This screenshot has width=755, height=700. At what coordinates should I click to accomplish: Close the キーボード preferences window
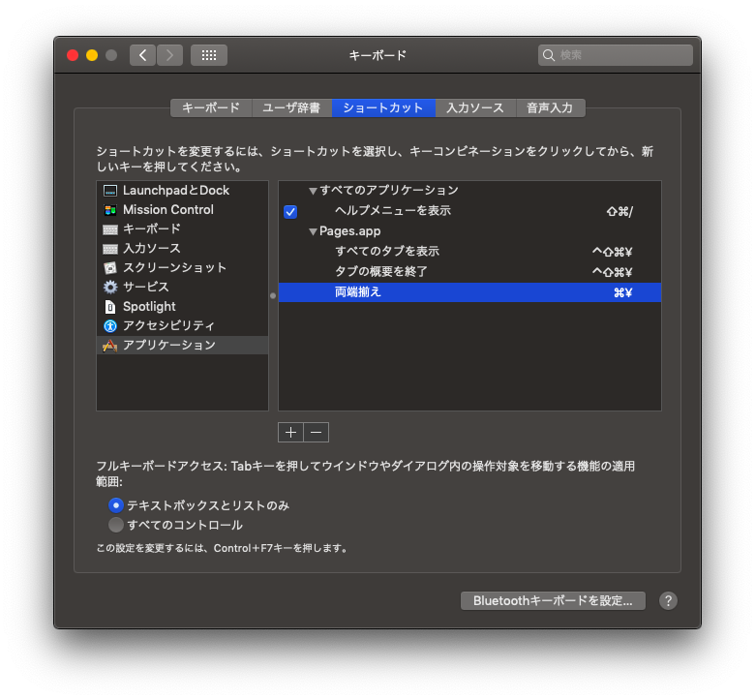point(73,55)
